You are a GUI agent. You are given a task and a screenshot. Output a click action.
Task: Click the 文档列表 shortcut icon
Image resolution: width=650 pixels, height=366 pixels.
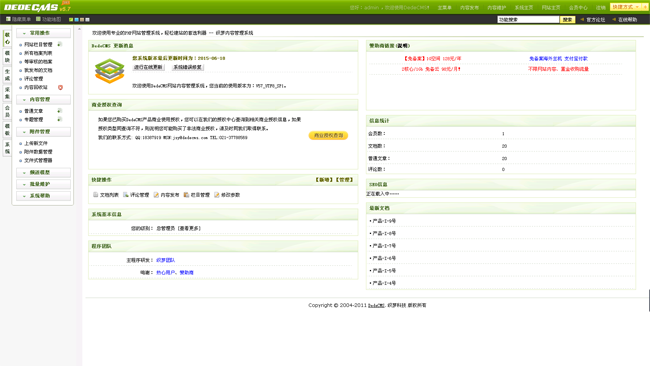(95, 194)
